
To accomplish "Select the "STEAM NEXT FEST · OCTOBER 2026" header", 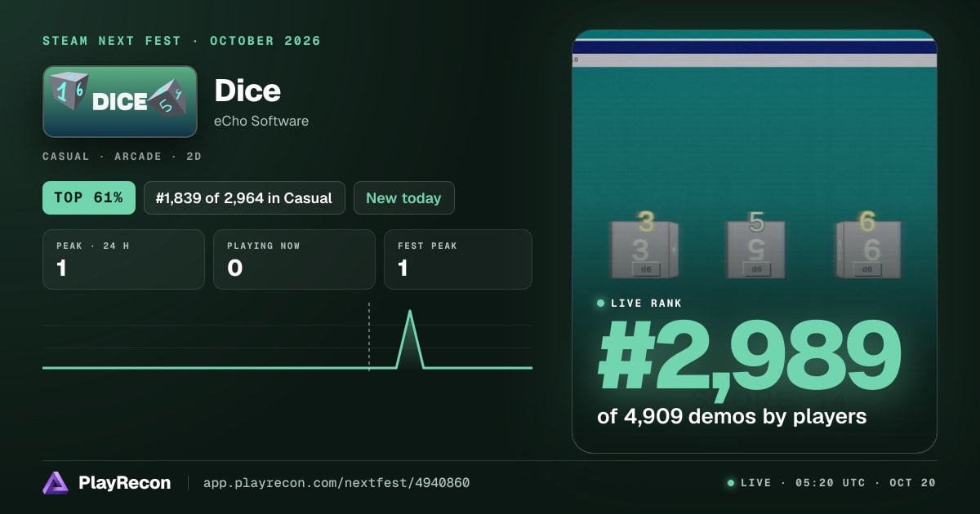I will tap(182, 41).
